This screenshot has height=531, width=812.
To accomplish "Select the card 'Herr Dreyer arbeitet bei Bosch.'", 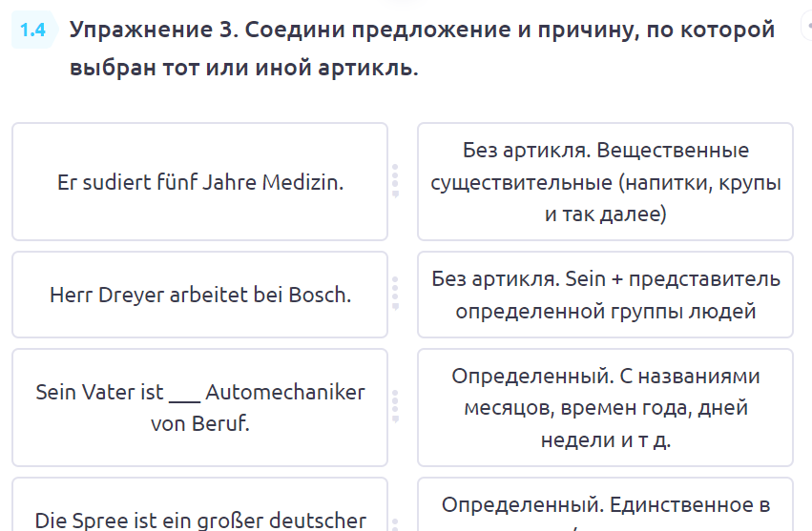I will 199,295.
